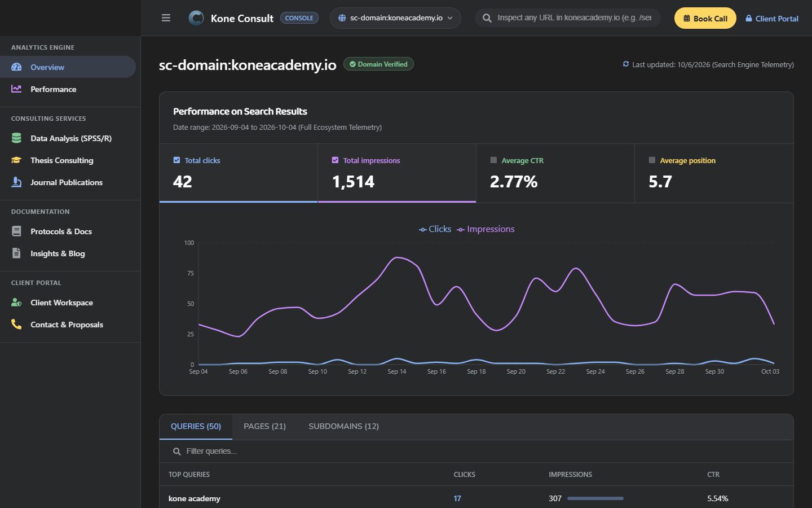Image resolution: width=812 pixels, height=508 pixels.
Task: Click the refresh icon beside Last updated
Action: (625, 64)
